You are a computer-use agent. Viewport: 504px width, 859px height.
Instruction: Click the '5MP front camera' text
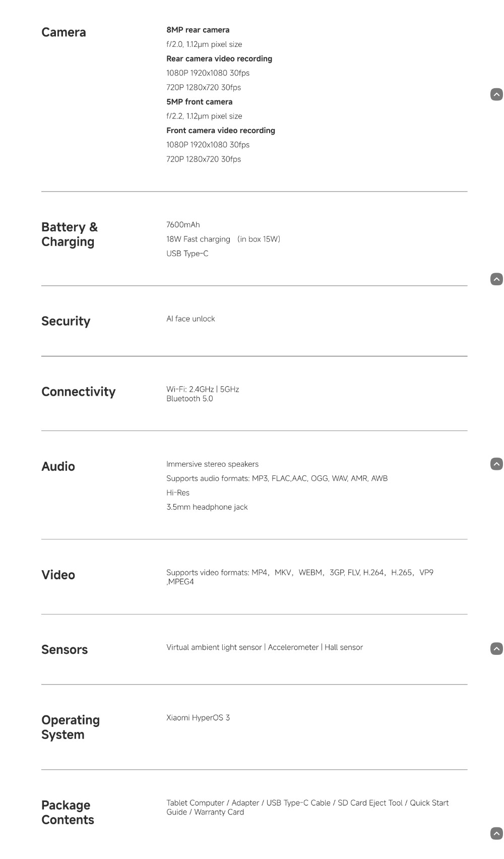199,102
